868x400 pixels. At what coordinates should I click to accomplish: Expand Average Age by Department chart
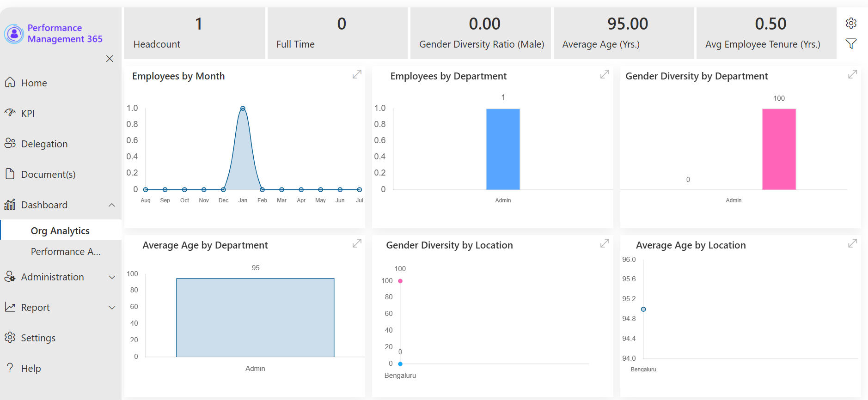357,243
